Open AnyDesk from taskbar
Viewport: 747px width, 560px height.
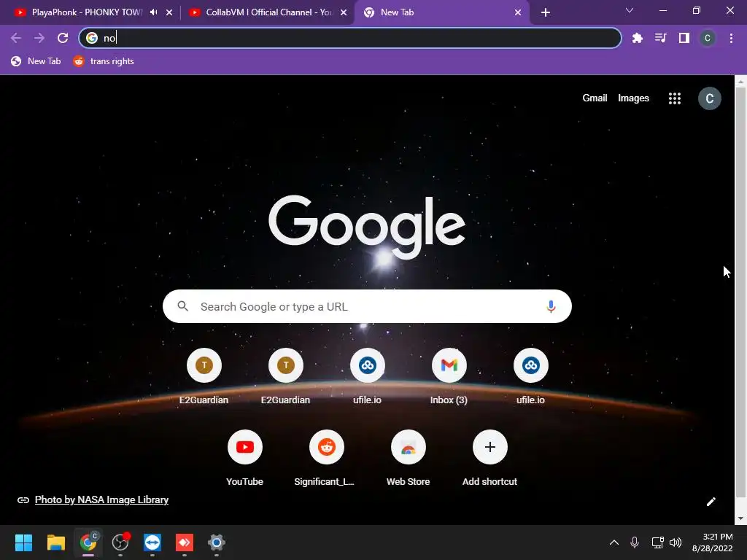[185, 542]
